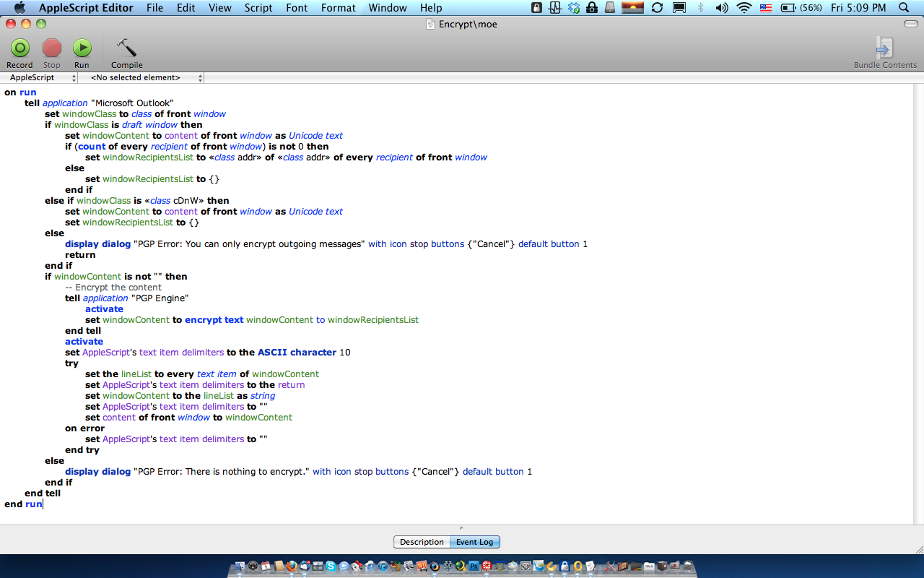Click the 'if (count of every recipient' line

(x=197, y=147)
